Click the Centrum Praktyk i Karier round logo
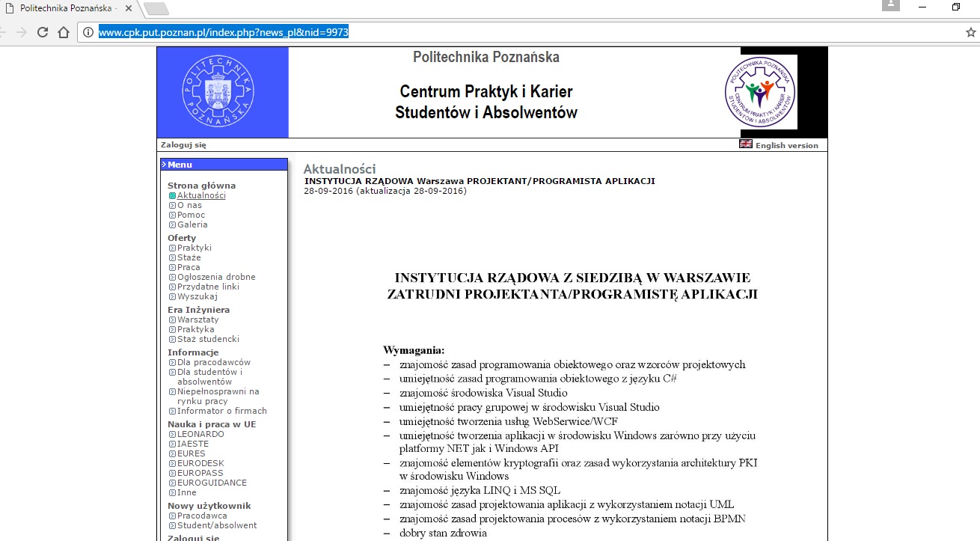Viewport: 980px width, 541px height. click(760, 92)
